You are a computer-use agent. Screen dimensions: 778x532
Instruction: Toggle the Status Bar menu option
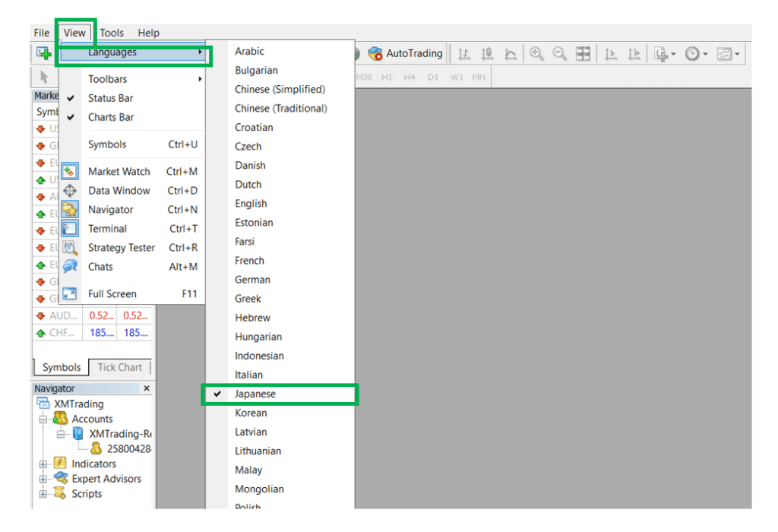(x=110, y=98)
